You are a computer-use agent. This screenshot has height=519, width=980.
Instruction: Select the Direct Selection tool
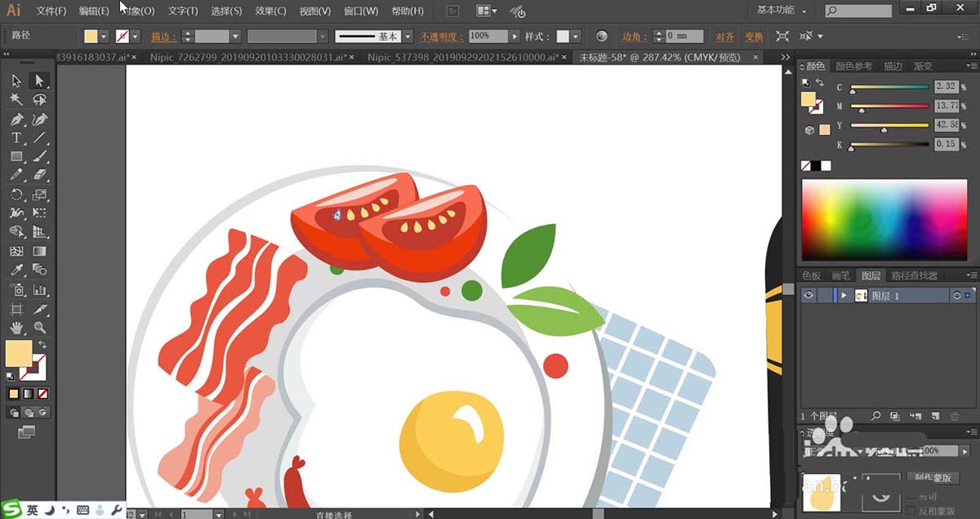(x=39, y=81)
